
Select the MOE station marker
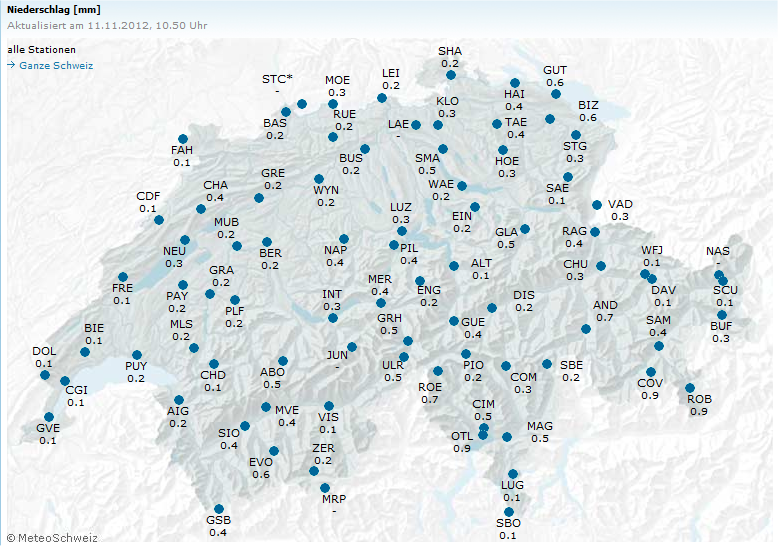click(332, 104)
